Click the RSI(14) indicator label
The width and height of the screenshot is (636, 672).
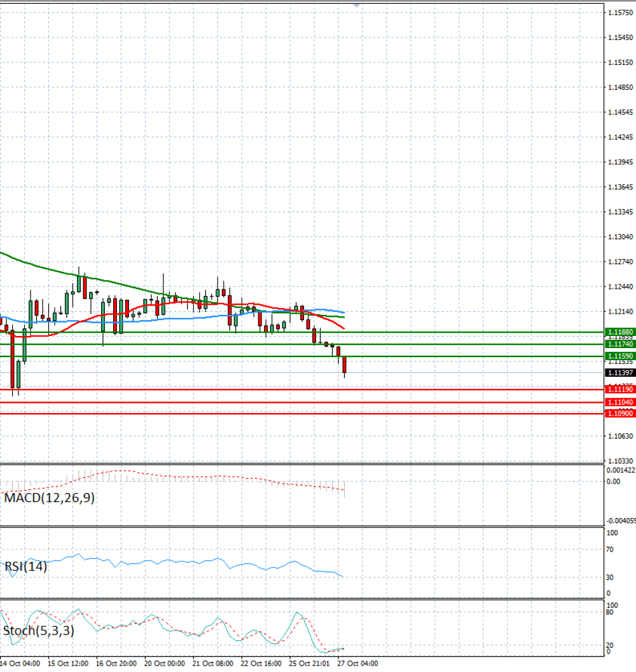click(x=25, y=566)
